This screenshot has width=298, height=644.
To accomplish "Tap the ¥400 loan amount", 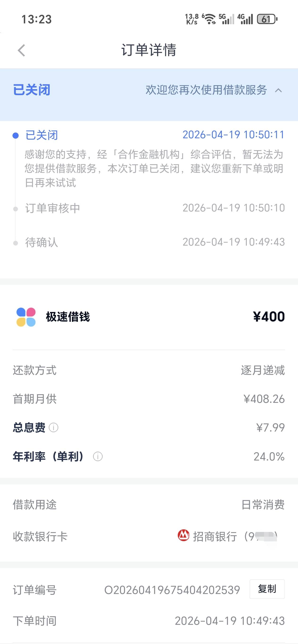I will pyautogui.click(x=269, y=317).
